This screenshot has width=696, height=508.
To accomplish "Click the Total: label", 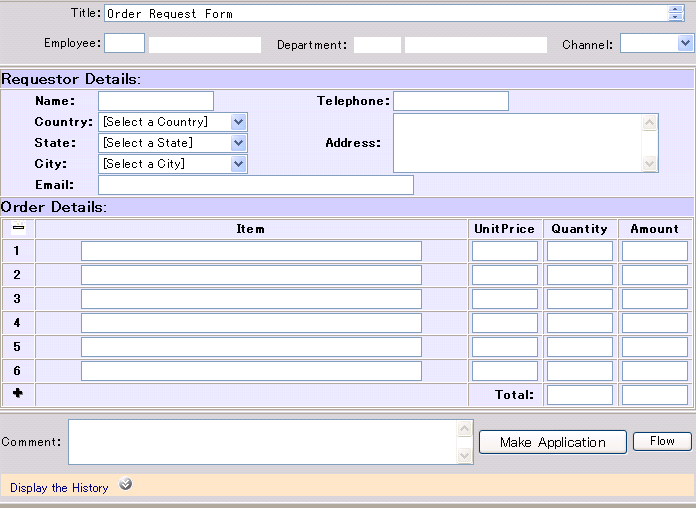I will [x=514, y=395].
